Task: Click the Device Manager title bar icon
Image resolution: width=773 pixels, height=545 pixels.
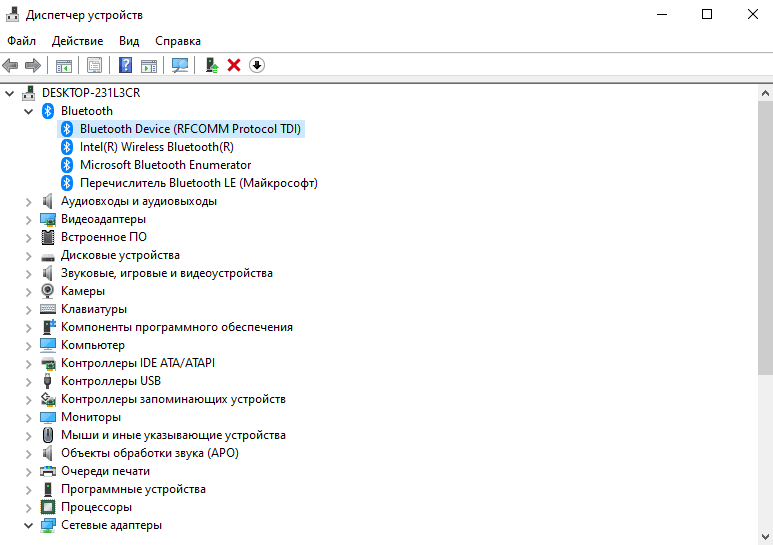Action: [12, 15]
